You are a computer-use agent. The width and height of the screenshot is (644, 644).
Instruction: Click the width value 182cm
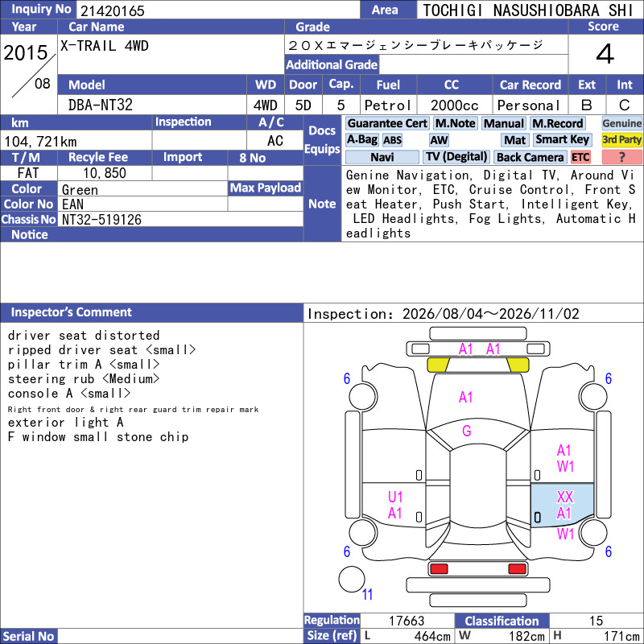coord(527,636)
